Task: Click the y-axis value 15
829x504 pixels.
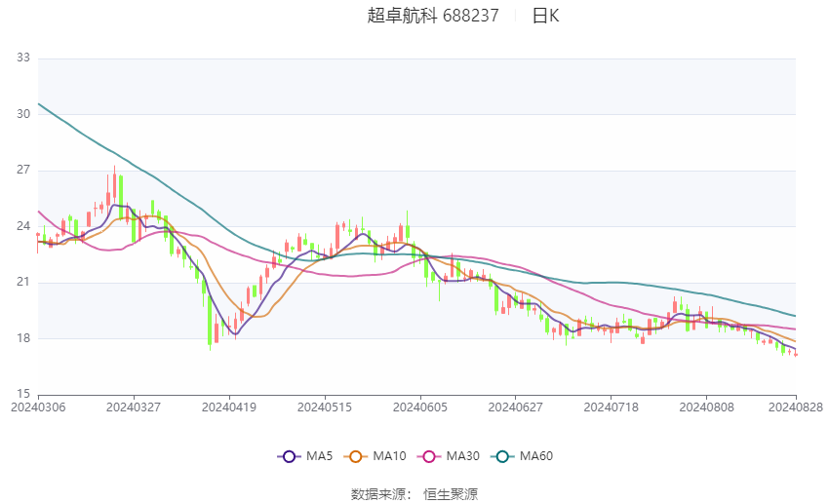Action: [x=23, y=394]
